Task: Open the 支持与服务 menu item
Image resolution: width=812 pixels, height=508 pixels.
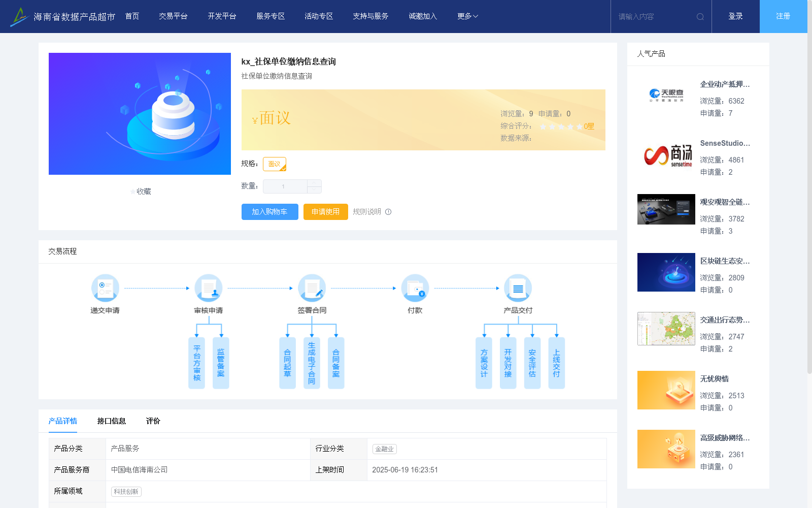Action: pos(371,16)
